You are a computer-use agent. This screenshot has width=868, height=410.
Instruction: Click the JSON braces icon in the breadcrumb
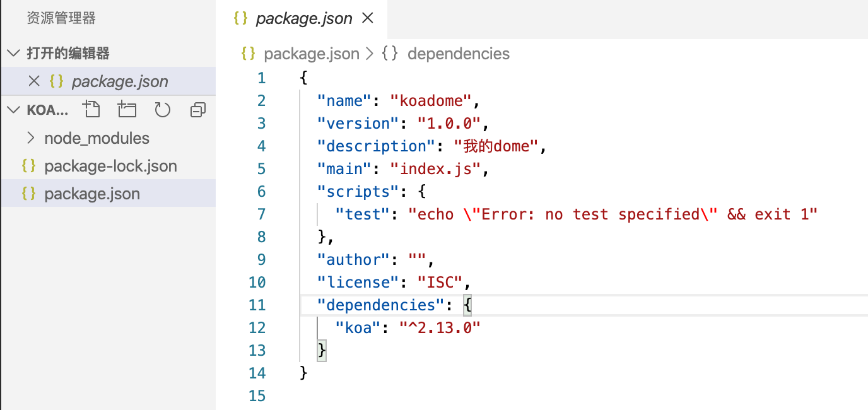[x=249, y=54]
